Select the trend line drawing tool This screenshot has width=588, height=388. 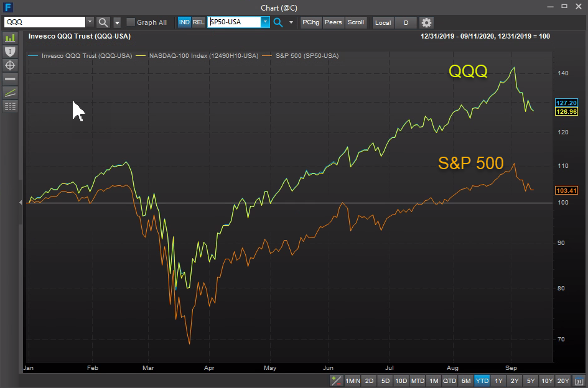pyautogui.click(x=10, y=92)
